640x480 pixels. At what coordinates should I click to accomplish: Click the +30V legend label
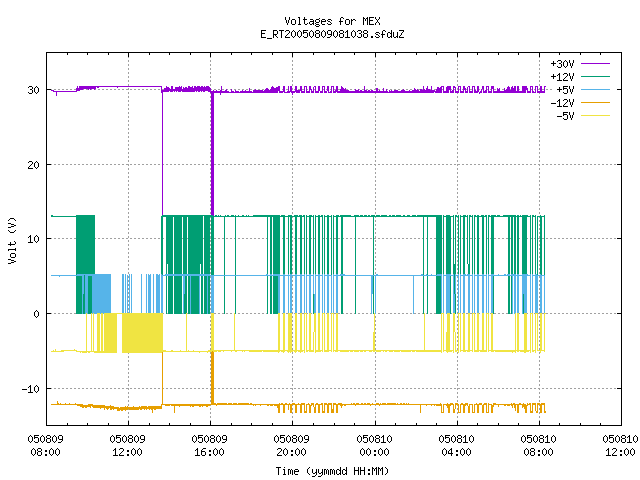pos(562,64)
